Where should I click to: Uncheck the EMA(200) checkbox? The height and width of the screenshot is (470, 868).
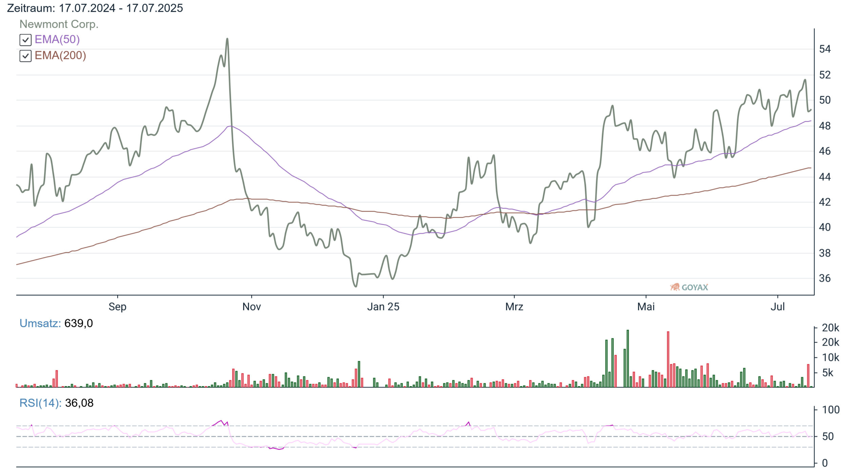[25, 56]
